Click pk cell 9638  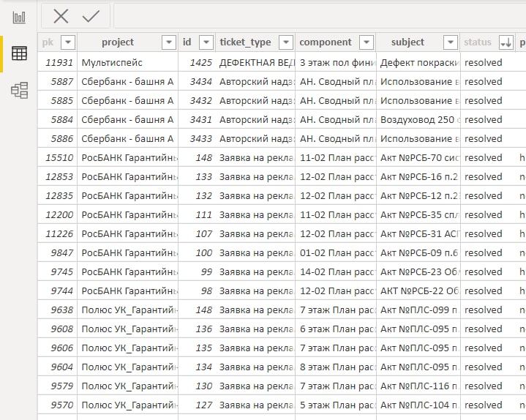point(58,310)
